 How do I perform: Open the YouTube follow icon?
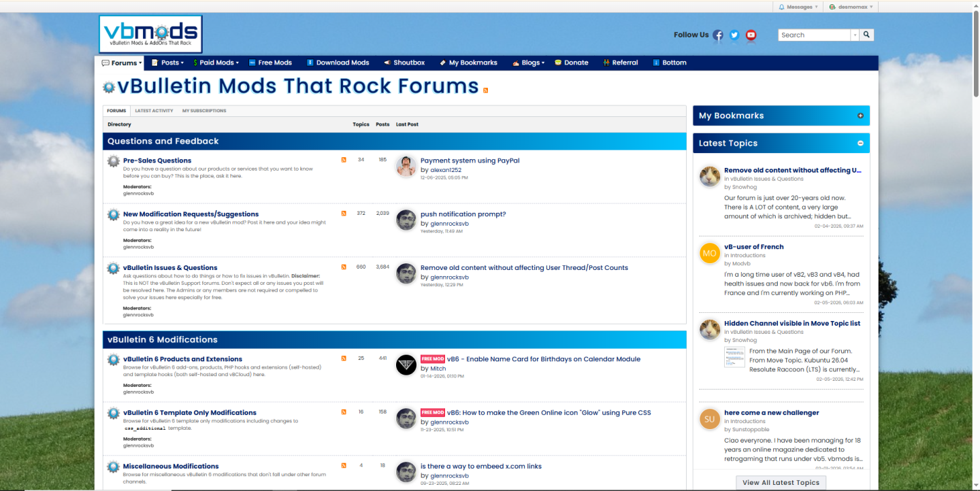751,35
